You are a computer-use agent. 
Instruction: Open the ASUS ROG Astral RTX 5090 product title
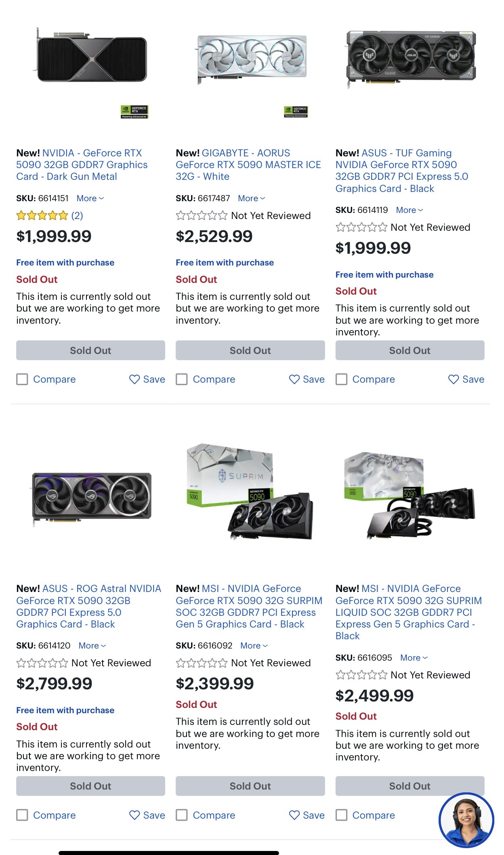(x=89, y=606)
